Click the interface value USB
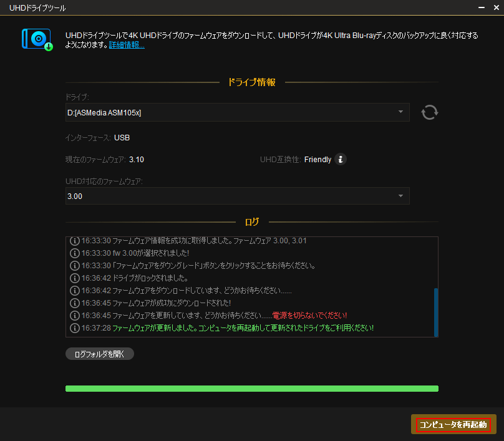Viewport: 504px width, 441px height. [x=122, y=138]
